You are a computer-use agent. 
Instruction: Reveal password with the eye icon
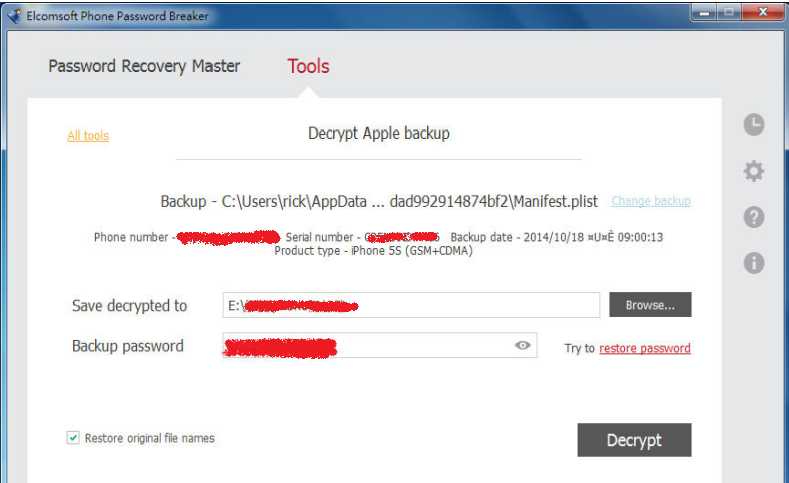(x=522, y=345)
